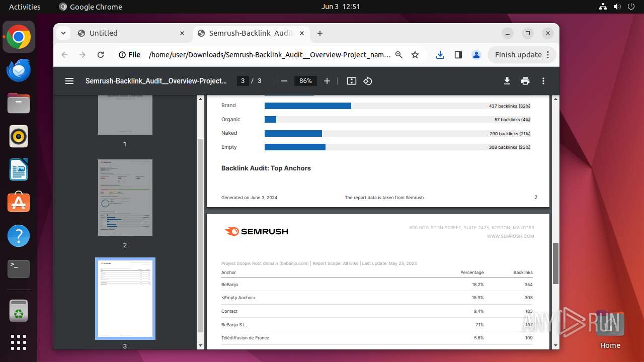This screenshot has height=362, width=644.
Task: Launch LibreOffice Writer from dock
Action: tap(19, 170)
